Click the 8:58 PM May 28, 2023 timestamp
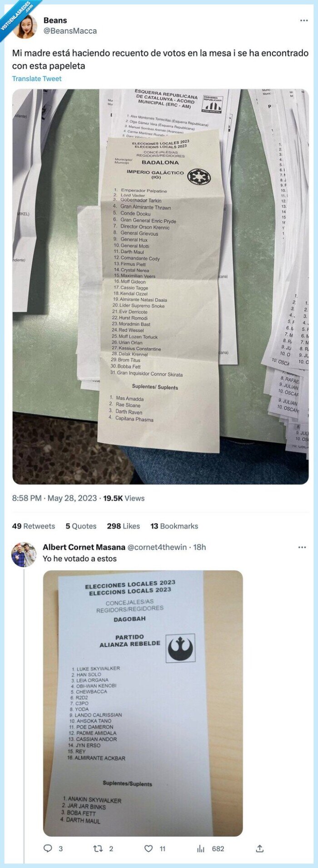318x868 pixels. 55,498
